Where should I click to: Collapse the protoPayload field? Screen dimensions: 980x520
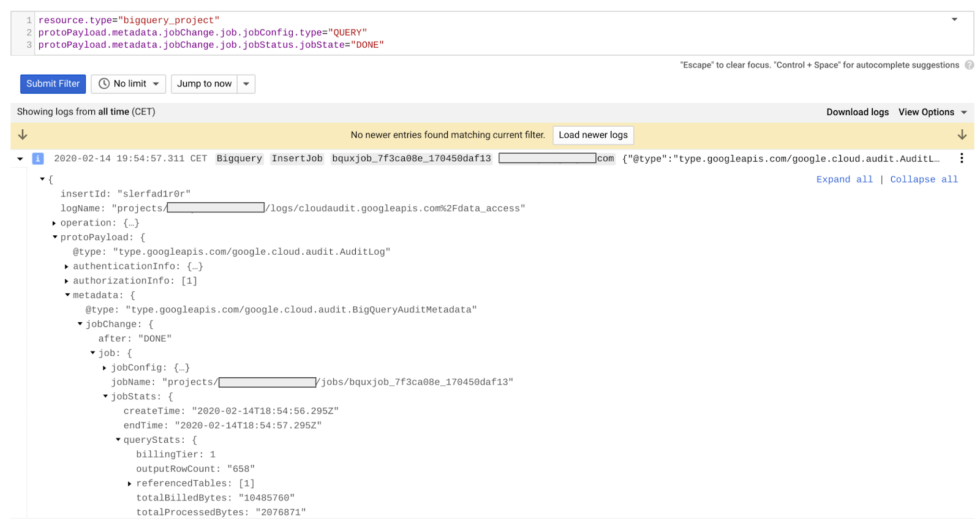click(55, 238)
